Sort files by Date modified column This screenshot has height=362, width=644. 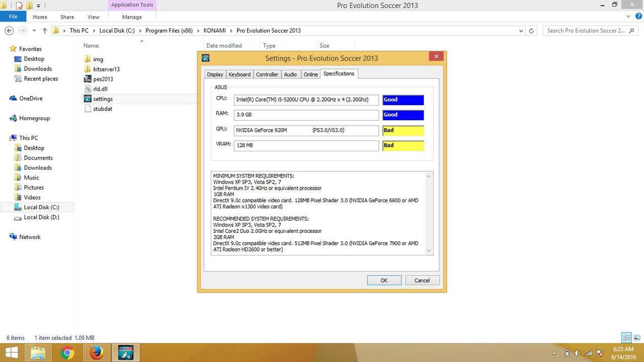coord(224,46)
